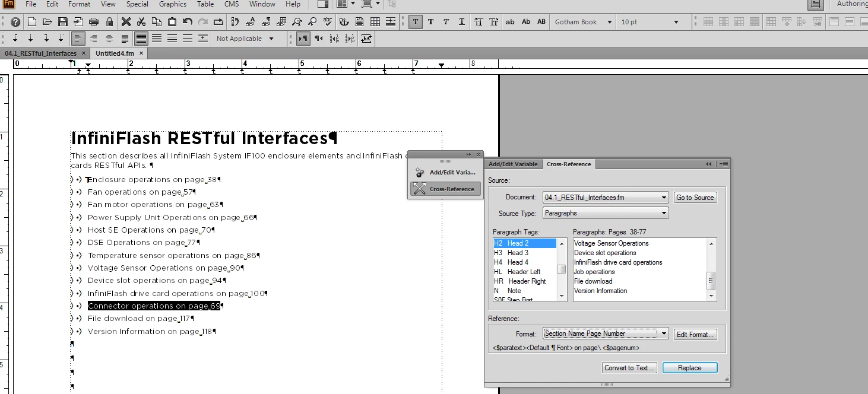Open the Format dropdown arrow
868x394 pixels.
point(664,333)
